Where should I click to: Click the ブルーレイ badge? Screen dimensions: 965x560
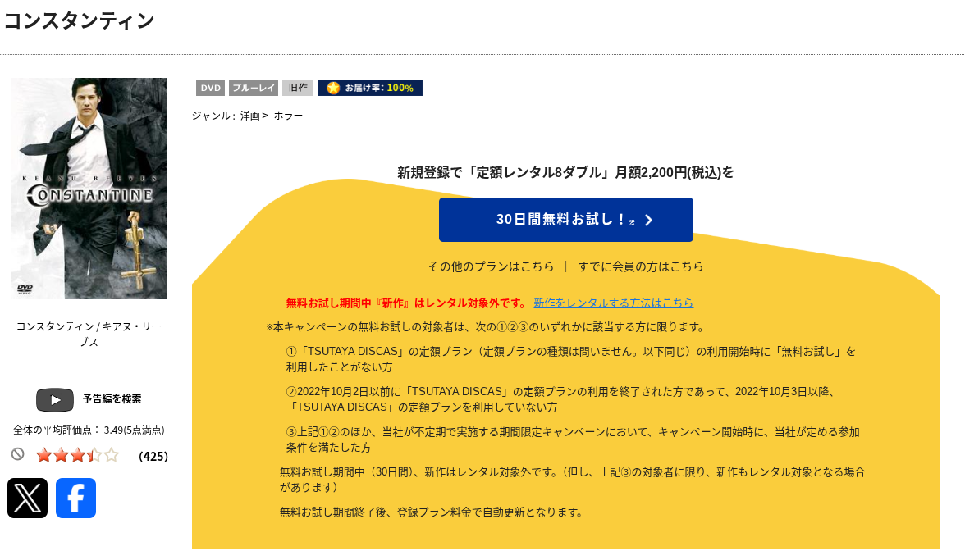click(x=254, y=88)
